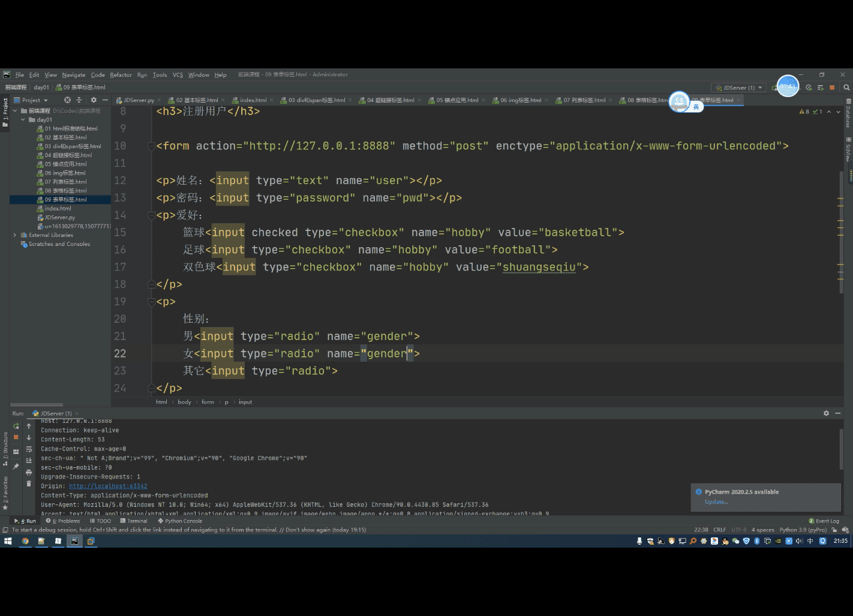The width and height of the screenshot is (853, 616).
Task: Open the VCS menu
Action: [x=178, y=75]
